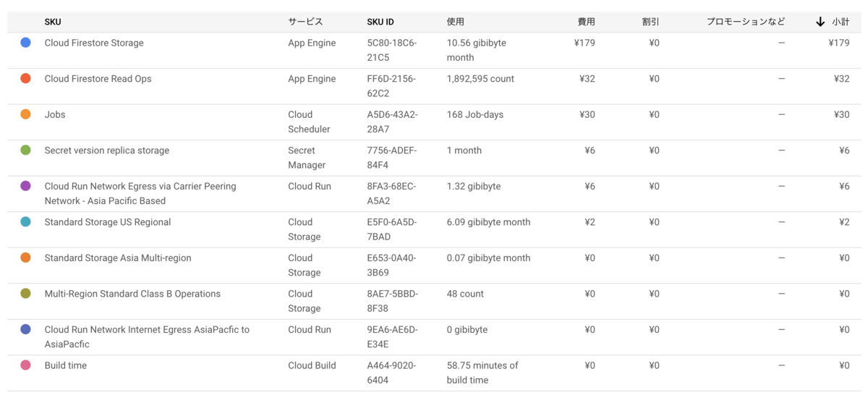Select the purple dot for Carrier Peering Egress
868x395 pixels.
pyautogui.click(x=25, y=186)
